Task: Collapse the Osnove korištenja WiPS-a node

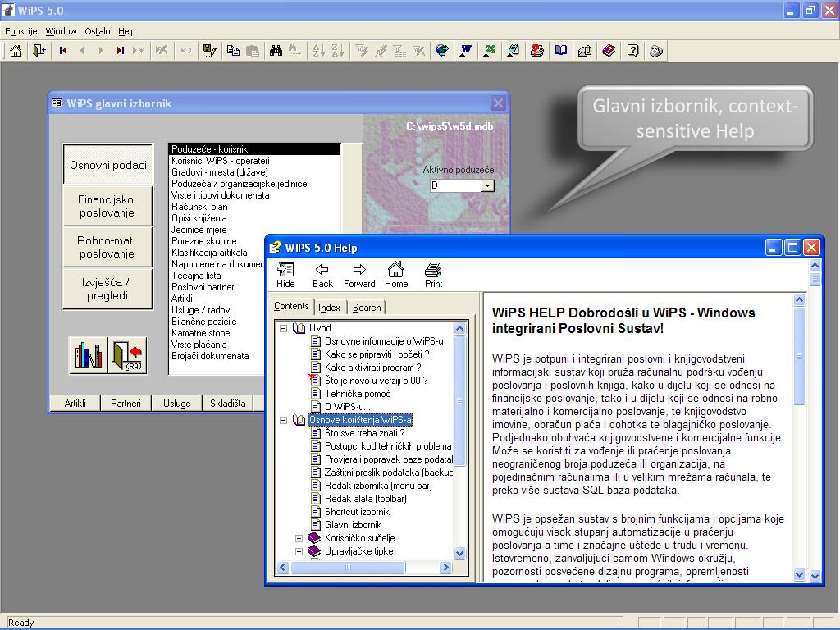Action: pyautogui.click(x=283, y=421)
